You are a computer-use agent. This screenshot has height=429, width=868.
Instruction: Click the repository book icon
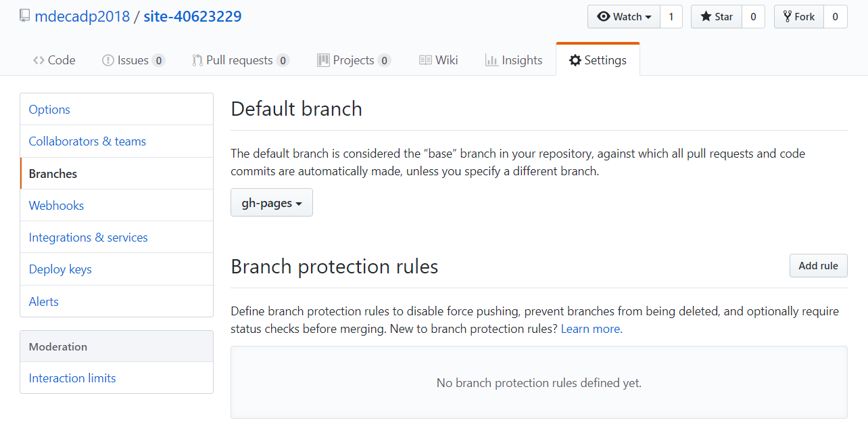[24, 16]
